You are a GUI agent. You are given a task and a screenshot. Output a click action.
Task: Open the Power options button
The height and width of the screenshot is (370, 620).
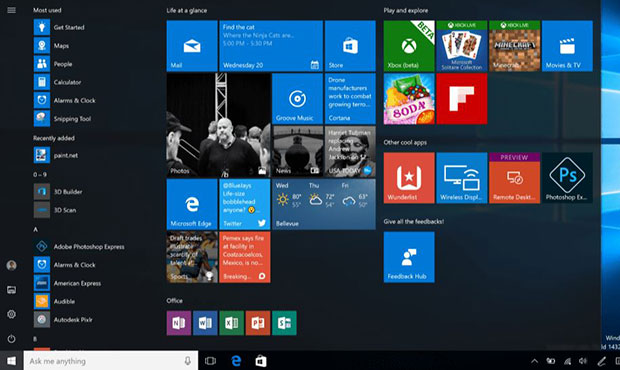[11, 339]
